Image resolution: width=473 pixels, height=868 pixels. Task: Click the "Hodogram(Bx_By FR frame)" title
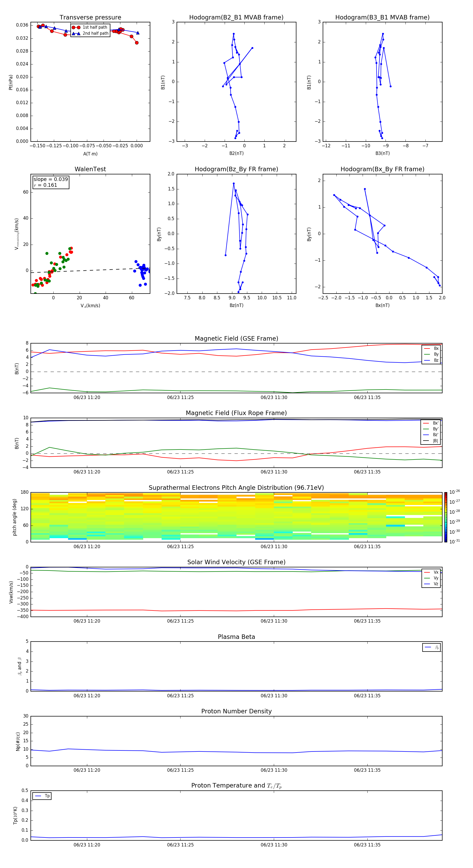point(382,169)
